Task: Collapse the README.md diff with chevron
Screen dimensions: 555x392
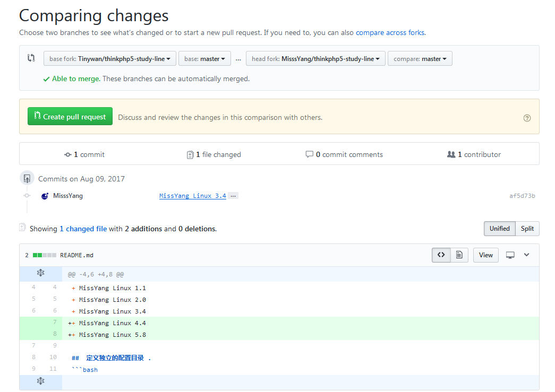Action: pyautogui.click(x=527, y=255)
